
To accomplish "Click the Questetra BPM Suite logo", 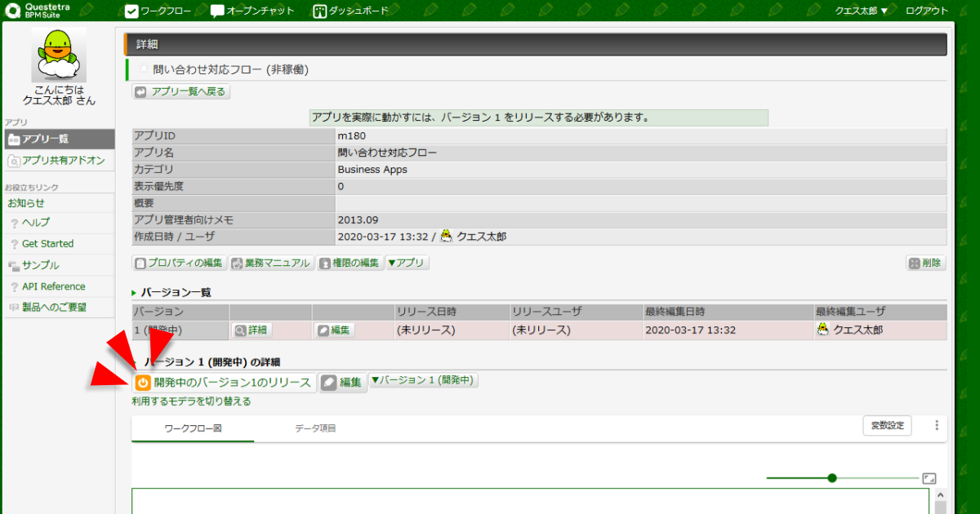I will click(39, 11).
